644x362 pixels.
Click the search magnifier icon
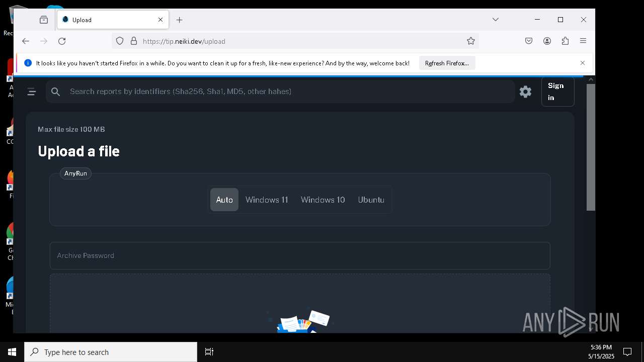pyautogui.click(x=56, y=92)
